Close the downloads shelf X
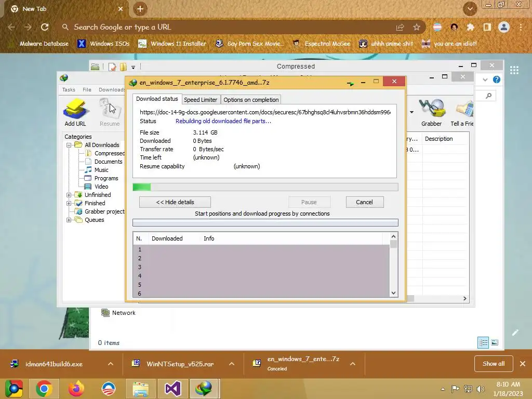 coord(523,364)
